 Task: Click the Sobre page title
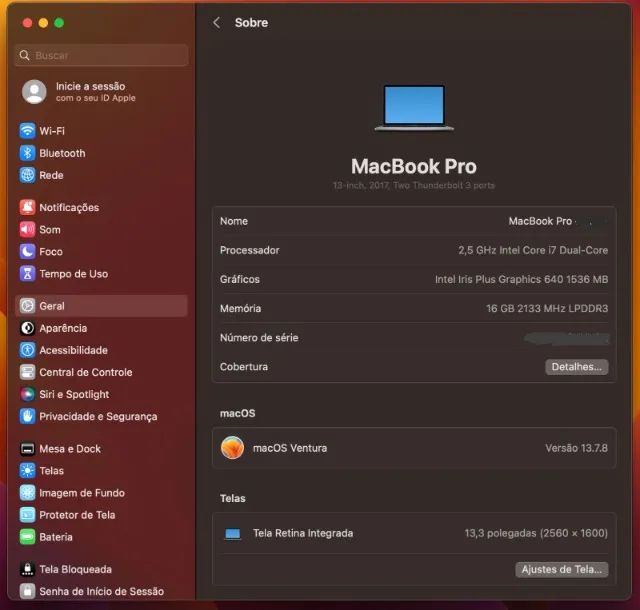(x=251, y=22)
